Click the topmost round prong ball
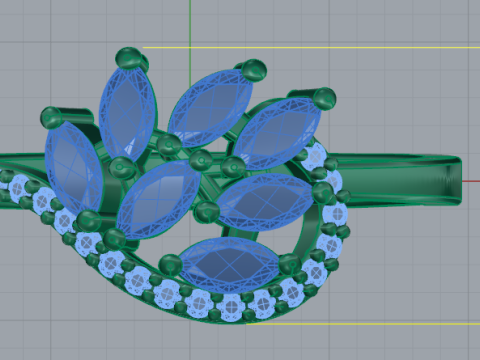The height and width of the screenshot is (360, 480). (x=128, y=58)
